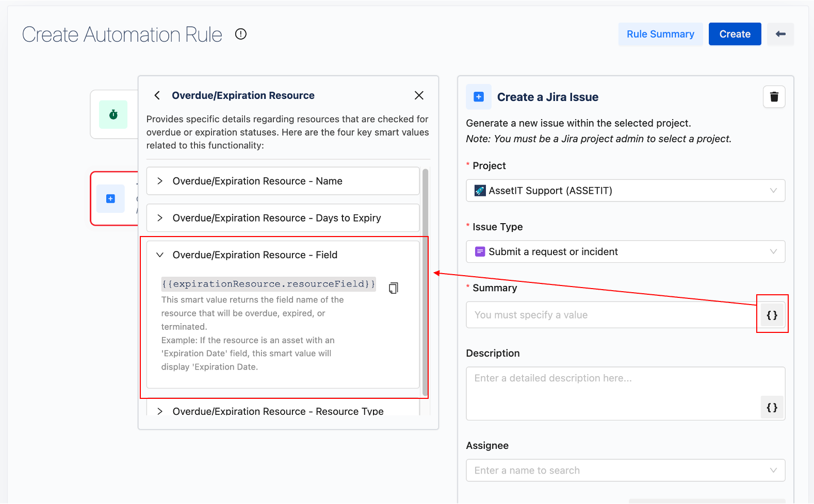This screenshot has width=814, height=504.
Task: Open the Issue Type dropdown
Action: pos(625,252)
